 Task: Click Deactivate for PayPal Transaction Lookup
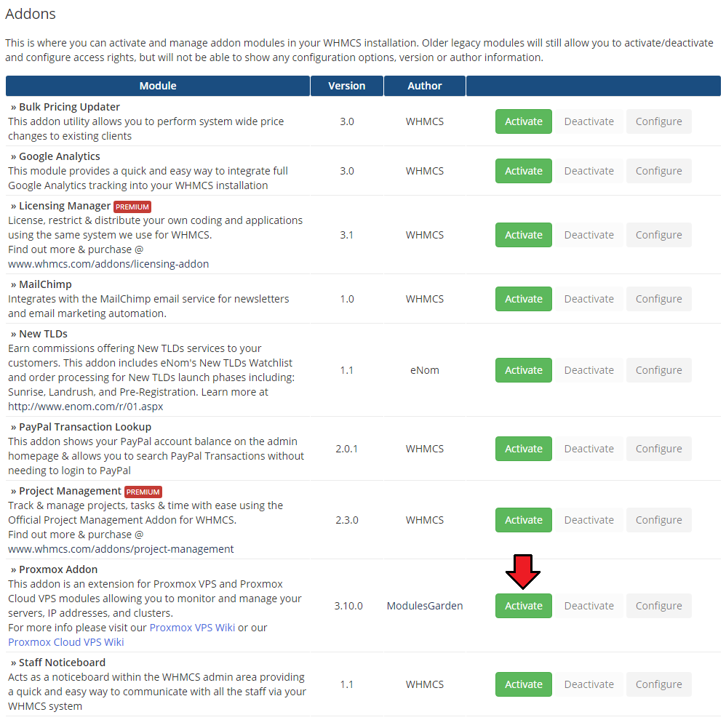pos(589,449)
